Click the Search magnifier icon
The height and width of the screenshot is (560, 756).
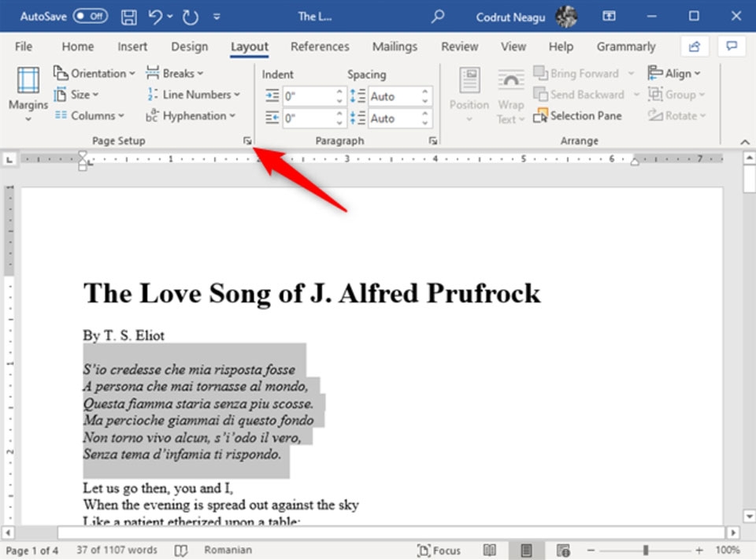(x=437, y=17)
